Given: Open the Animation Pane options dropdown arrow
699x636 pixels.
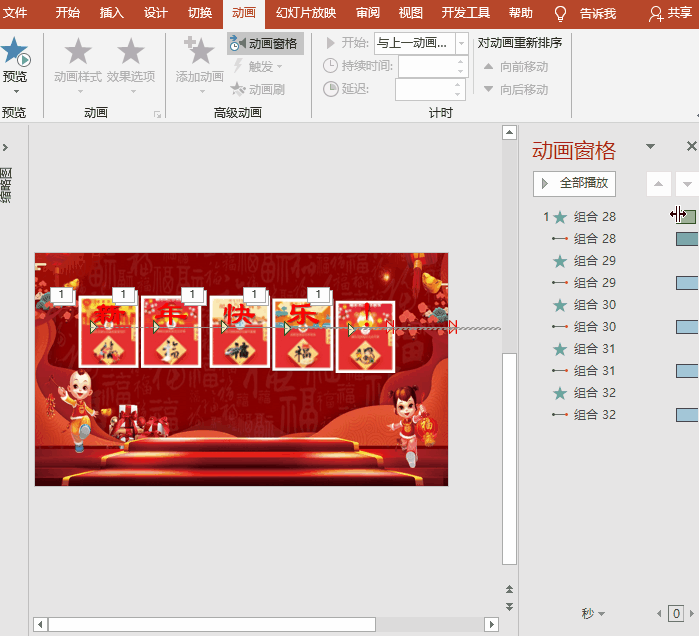Looking at the screenshot, I should point(650,146).
